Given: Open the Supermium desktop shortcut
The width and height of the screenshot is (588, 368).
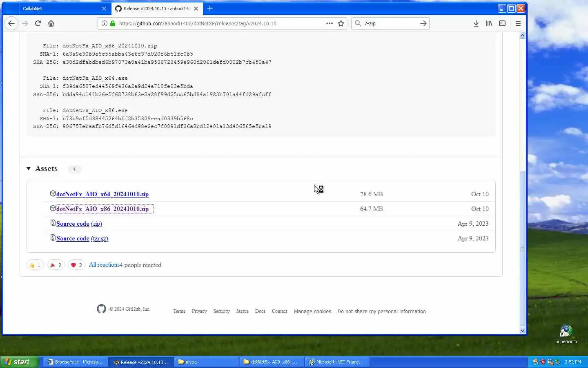Looking at the screenshot, I should pos(566,334).
